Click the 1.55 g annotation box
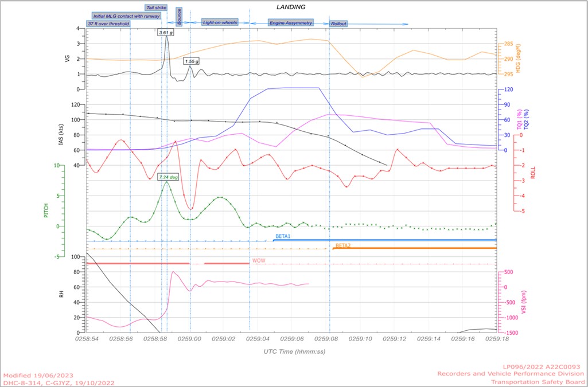Screen dimensions: 588x387 [191, 61]
